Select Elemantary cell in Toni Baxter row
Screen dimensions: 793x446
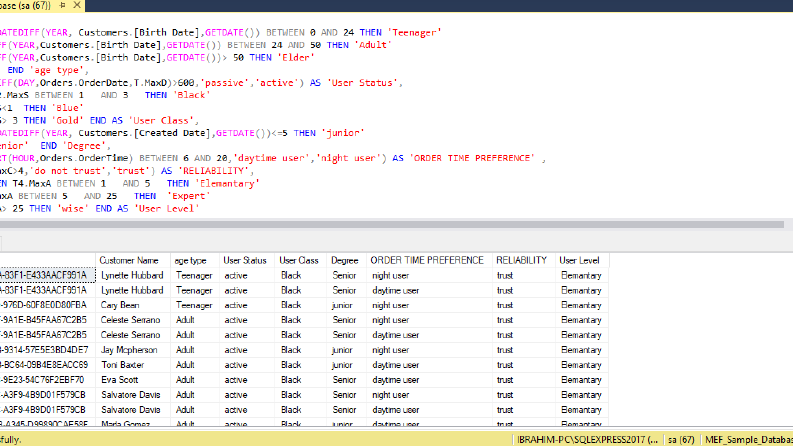[x=582, y=365]
